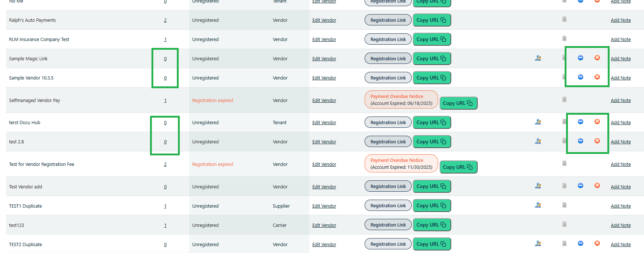The image size is (644, 253).
Task: Click Registration Link for test123
Action: point(388,225)
